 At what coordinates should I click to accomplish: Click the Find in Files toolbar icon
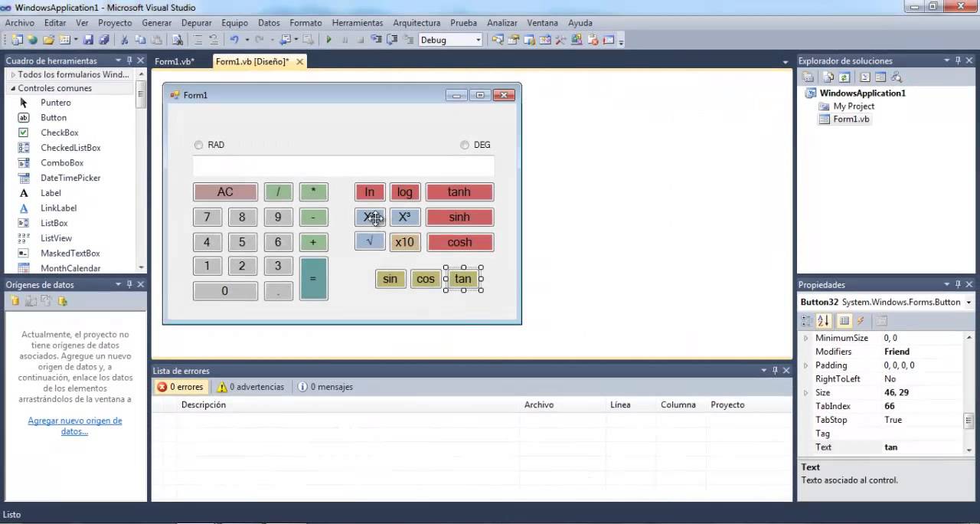(x=178, y=40)
